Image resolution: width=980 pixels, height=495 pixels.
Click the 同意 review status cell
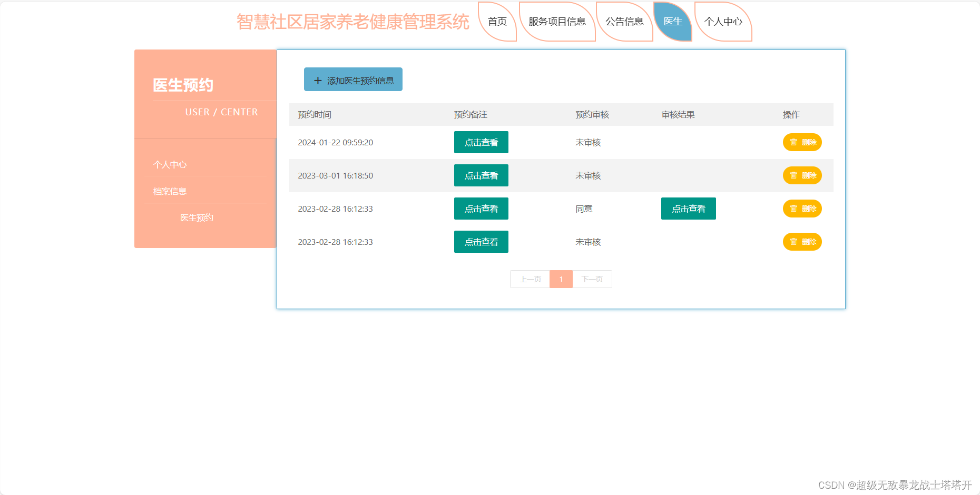tap(584, 209)
